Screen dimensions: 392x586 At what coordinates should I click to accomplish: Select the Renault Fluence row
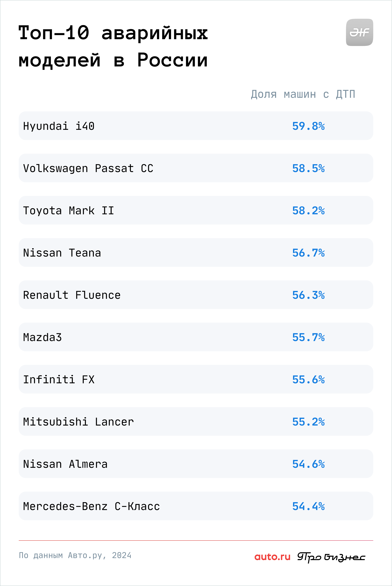pos(196,295)
